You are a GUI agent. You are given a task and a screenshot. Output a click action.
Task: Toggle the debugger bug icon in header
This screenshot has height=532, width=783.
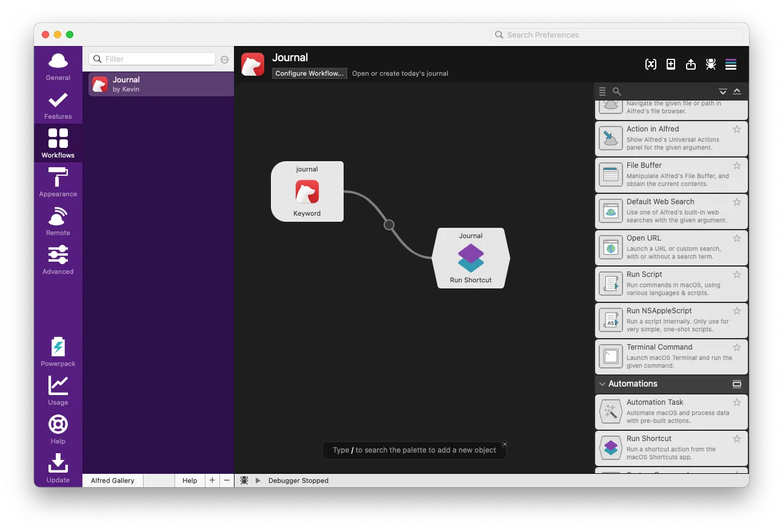pos(711,64)
